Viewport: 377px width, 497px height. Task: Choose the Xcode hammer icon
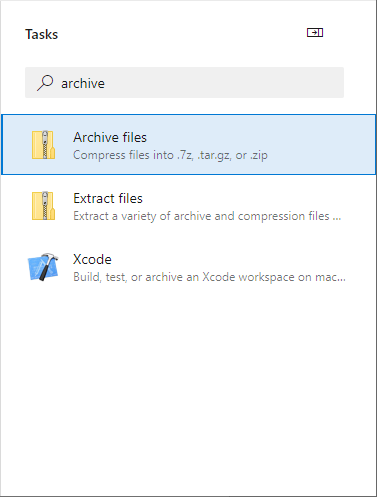[43, 267]
